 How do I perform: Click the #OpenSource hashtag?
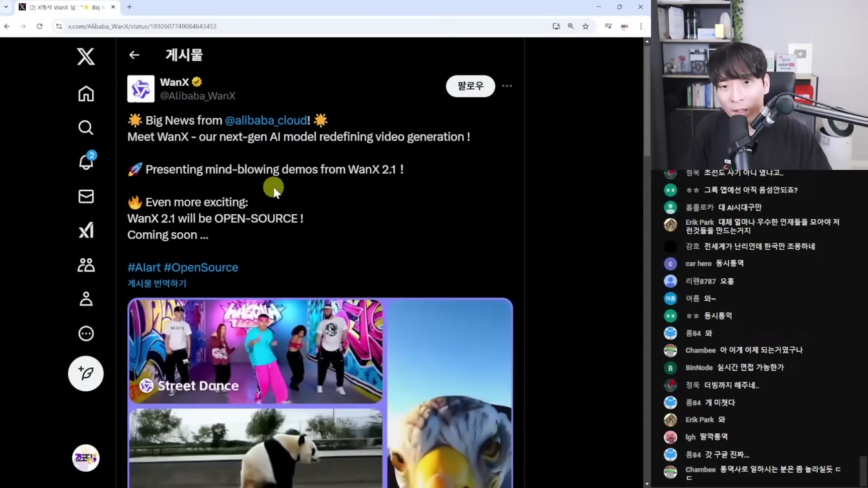[x=201, y=267]
